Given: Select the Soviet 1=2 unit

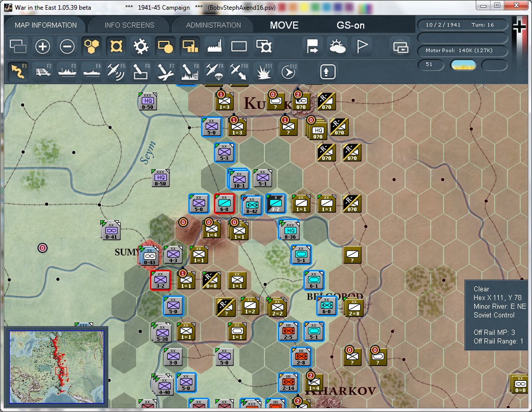Looking at the screenshot, I should click(250, 306).
